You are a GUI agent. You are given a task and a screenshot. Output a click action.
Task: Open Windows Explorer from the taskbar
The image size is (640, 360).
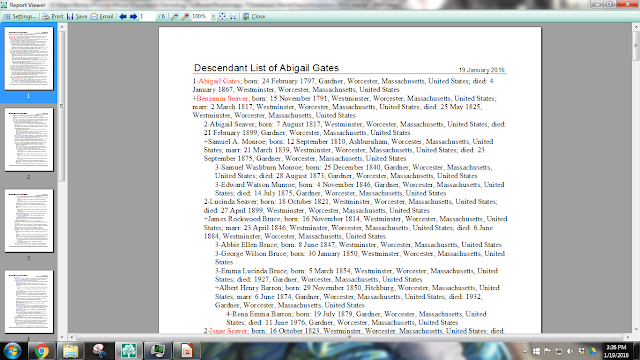(70, 351)
